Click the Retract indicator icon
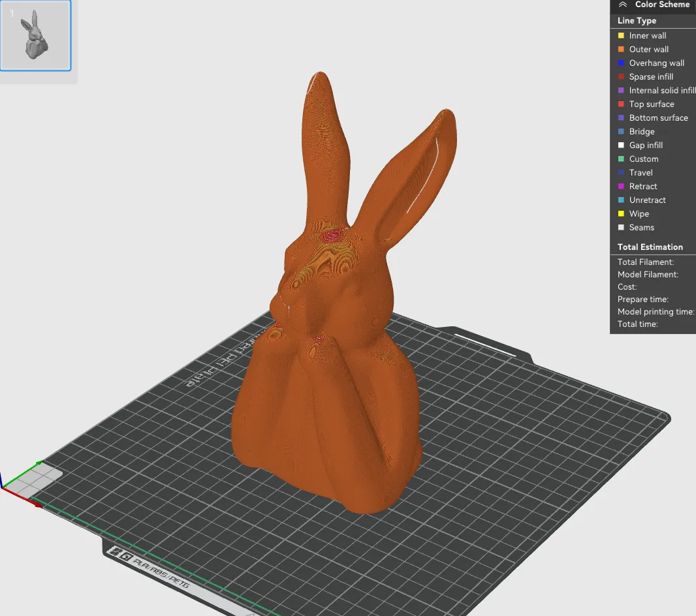This screenshot has height=616, width=696. pyautogui.click(x=621, y=186)
